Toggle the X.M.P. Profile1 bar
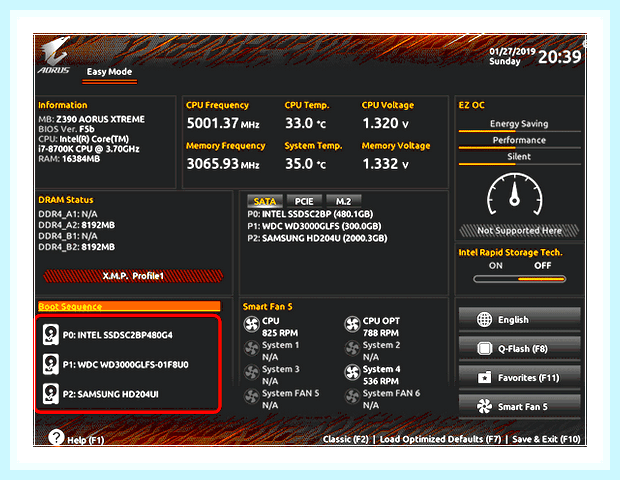 click(x=133, y=276)
